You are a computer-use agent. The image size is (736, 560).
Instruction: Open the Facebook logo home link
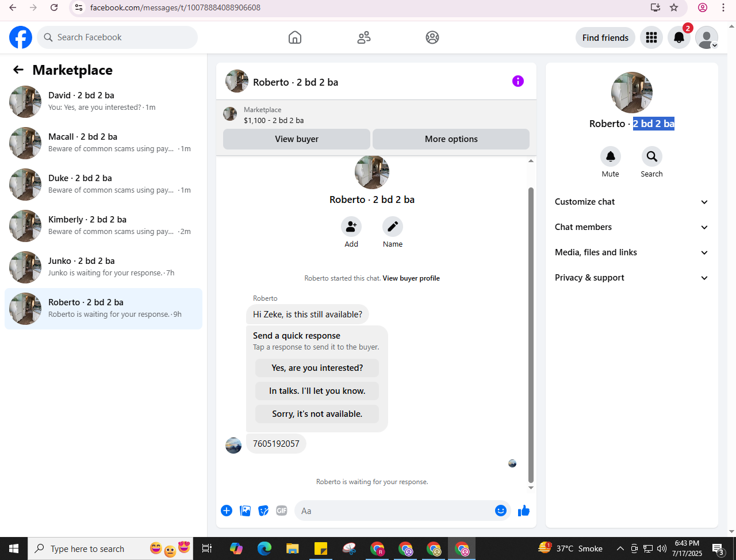21,37
